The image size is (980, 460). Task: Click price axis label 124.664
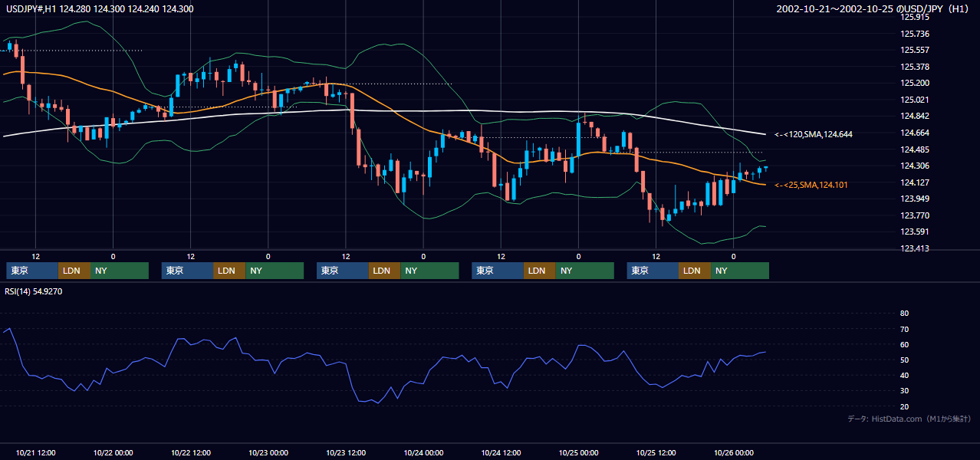point(915,133)
